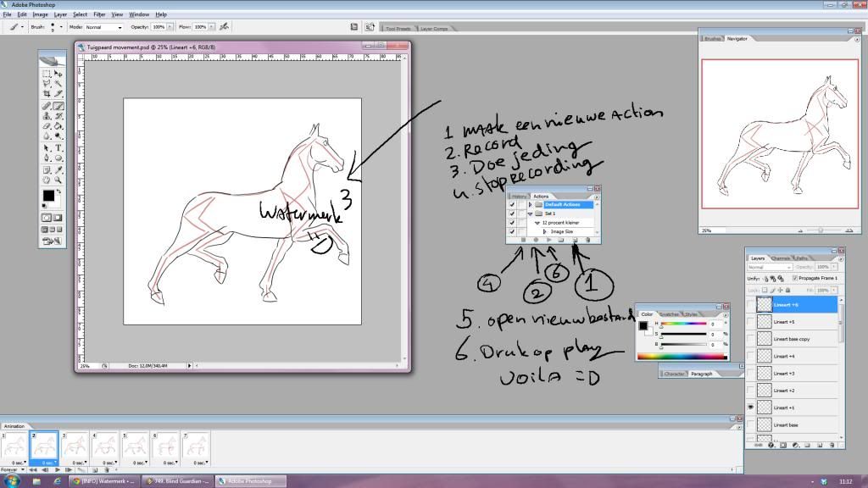This screenshot has height=488, width=868.
Task: Select the Zoom magnifier tool
Action: click(58, 180)
